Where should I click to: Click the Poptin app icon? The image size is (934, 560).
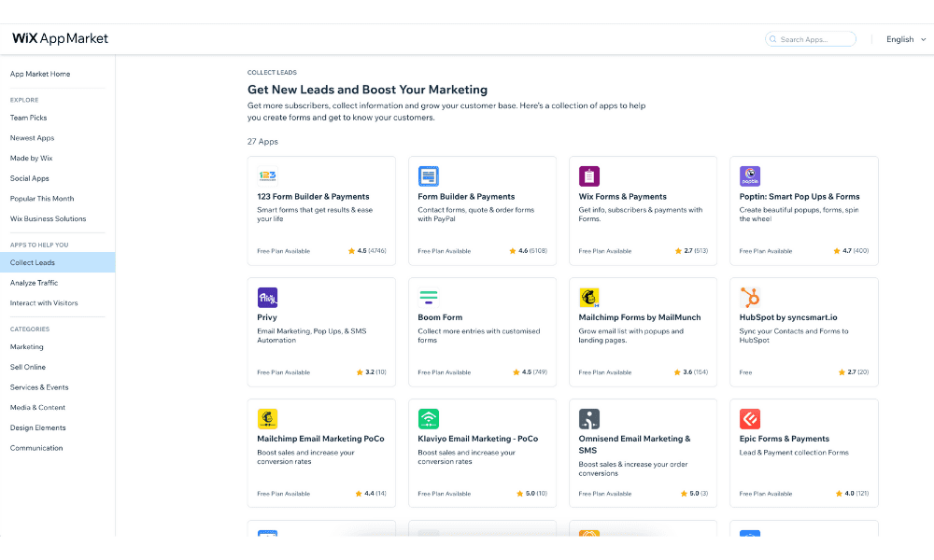[750, 176]
